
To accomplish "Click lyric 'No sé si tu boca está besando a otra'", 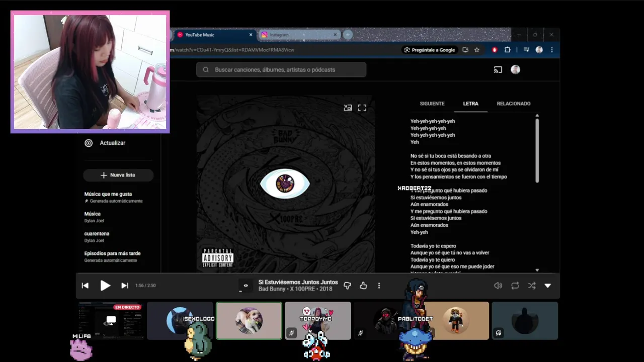I will pos(451,156).
